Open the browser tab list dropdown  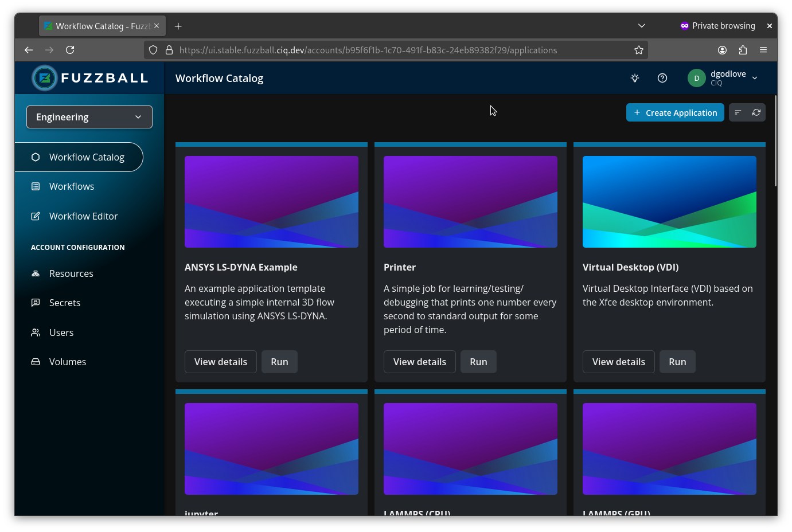click(x=642, y=25)
